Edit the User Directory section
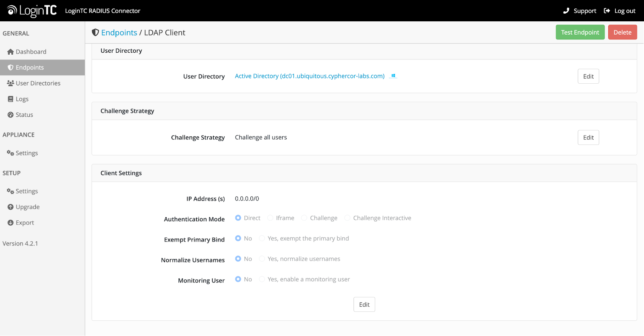 (588, 76)
